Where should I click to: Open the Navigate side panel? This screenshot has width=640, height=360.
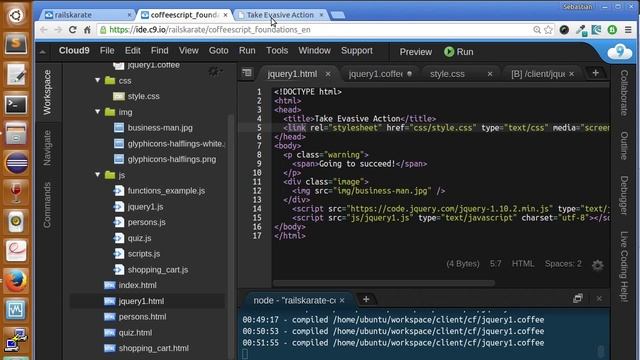(x=47, y=148)
